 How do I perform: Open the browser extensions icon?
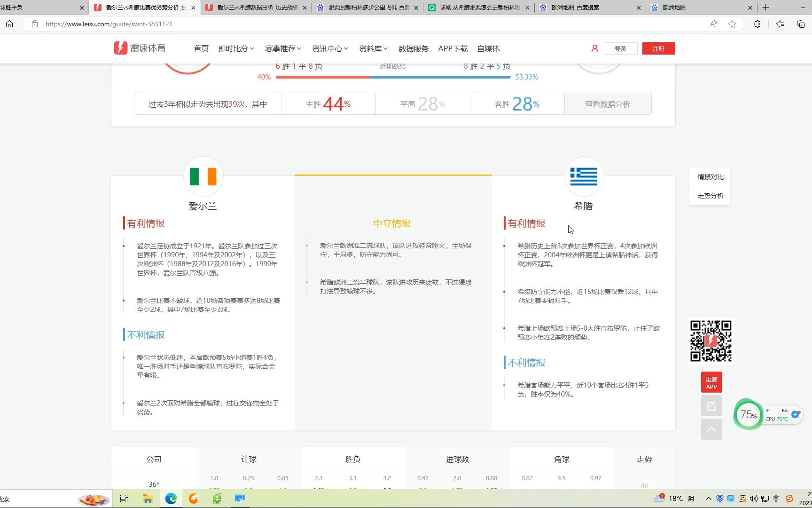757,24
